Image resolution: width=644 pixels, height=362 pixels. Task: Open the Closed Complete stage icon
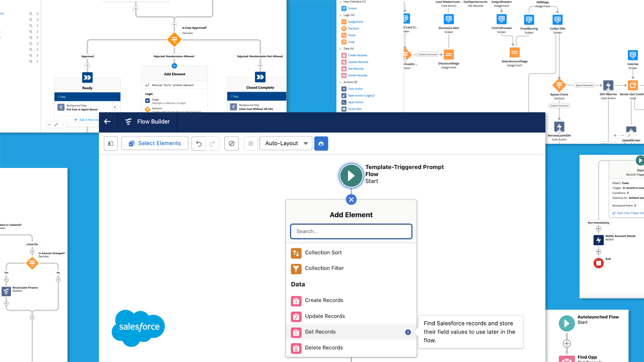(260, 77)
